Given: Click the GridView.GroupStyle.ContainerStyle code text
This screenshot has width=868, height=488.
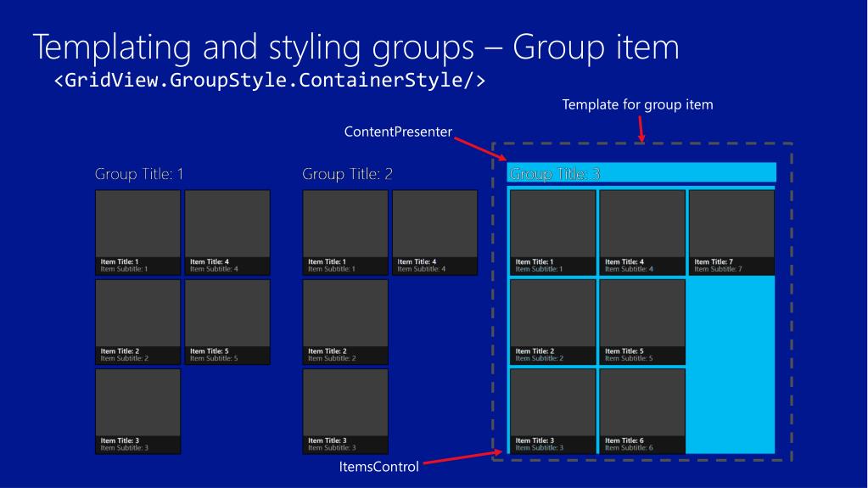Looking at the screenshot, I should [270, 81].
